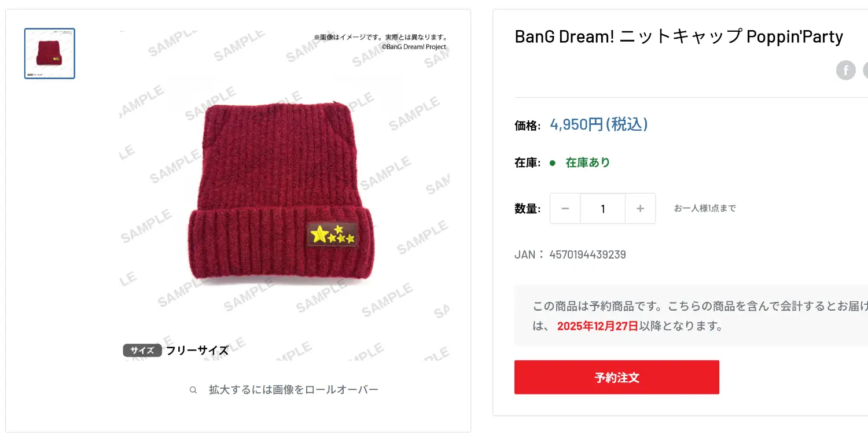The width and height of the screenshot is (868, 446).
Task: Click the お一人様1点まで purchase limit note
Action: [705, 208]
